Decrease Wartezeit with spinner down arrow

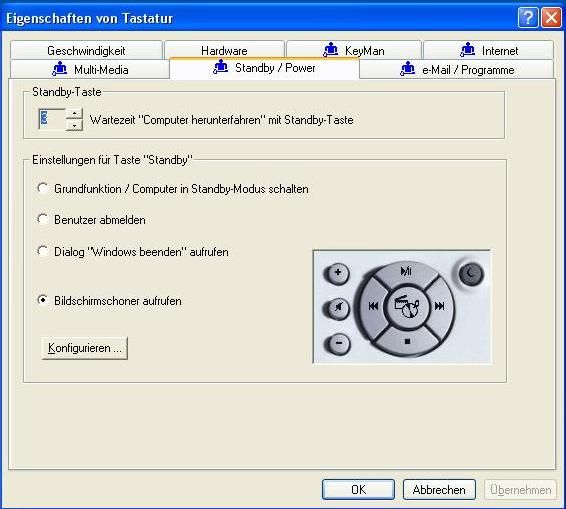click(x=74, y=125)
